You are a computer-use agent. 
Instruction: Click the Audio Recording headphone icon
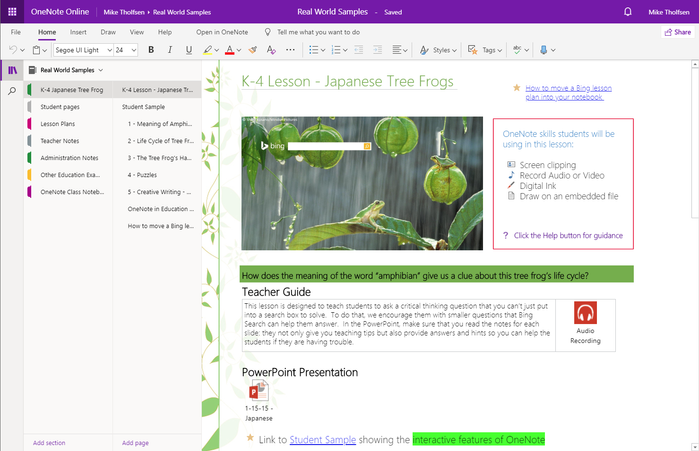585,313
